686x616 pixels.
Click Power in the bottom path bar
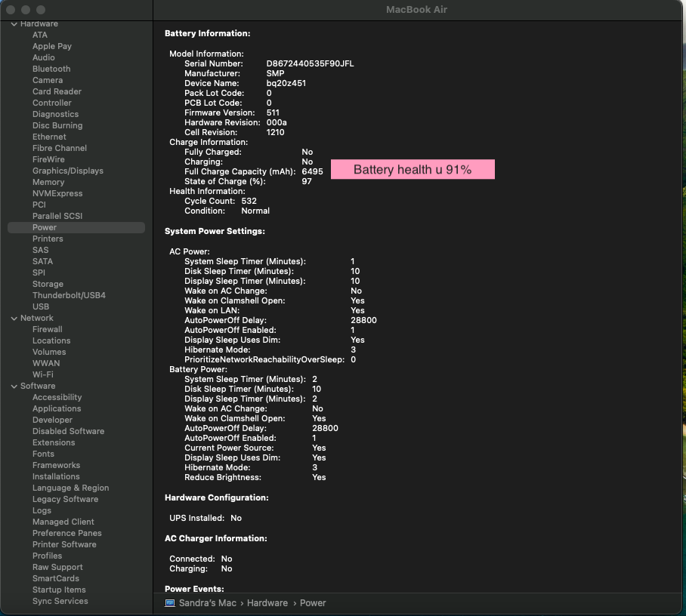tap(313, 603)
